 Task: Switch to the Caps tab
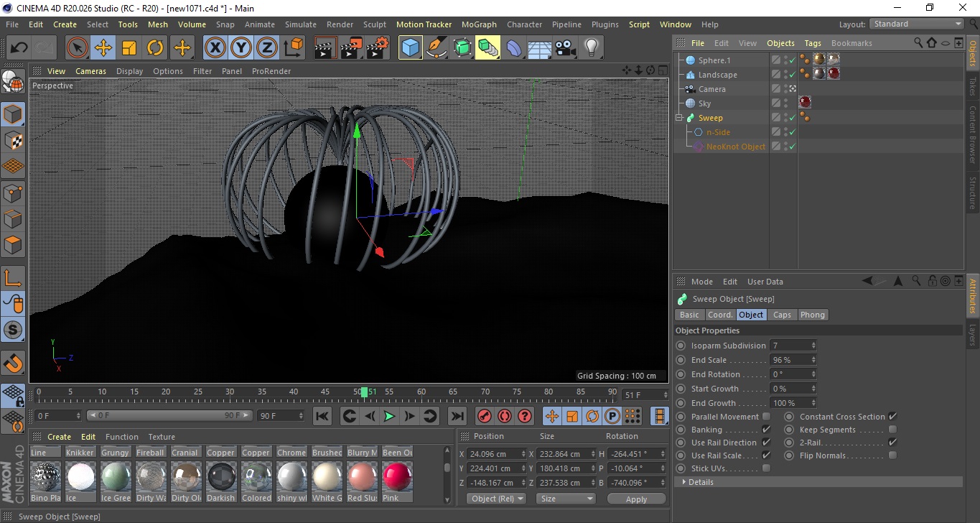coord(782,315)
